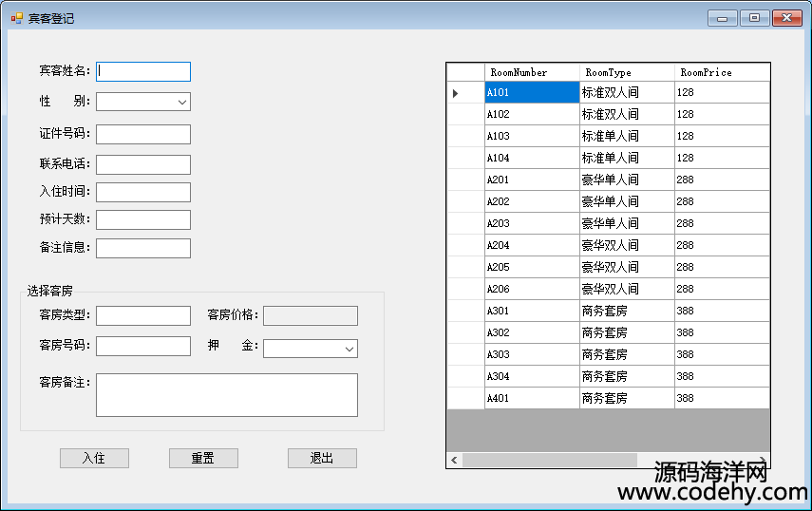
Task: Click the 客房备注 room notes text area
Action: (227, 394)
